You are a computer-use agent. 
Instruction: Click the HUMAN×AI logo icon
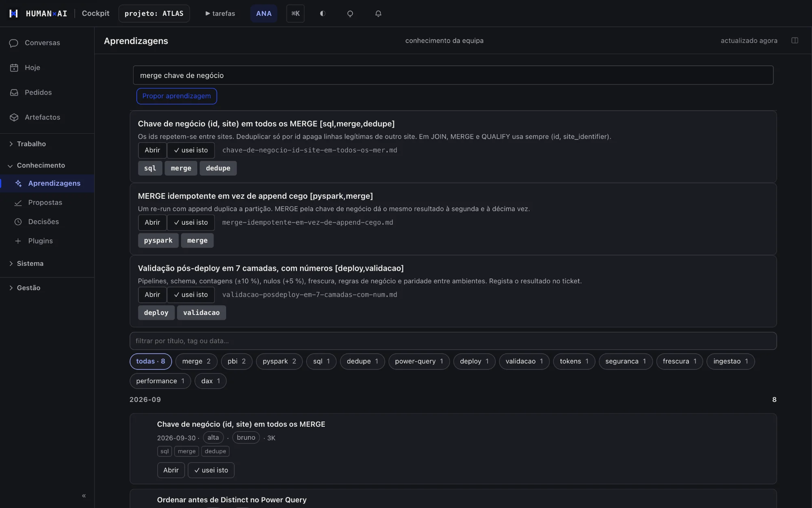coord(13,13)
